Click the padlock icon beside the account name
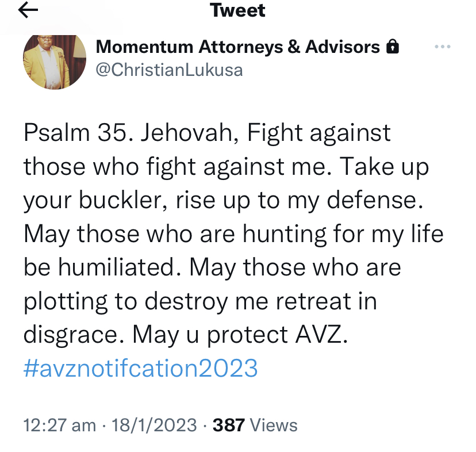 (393, 47)
